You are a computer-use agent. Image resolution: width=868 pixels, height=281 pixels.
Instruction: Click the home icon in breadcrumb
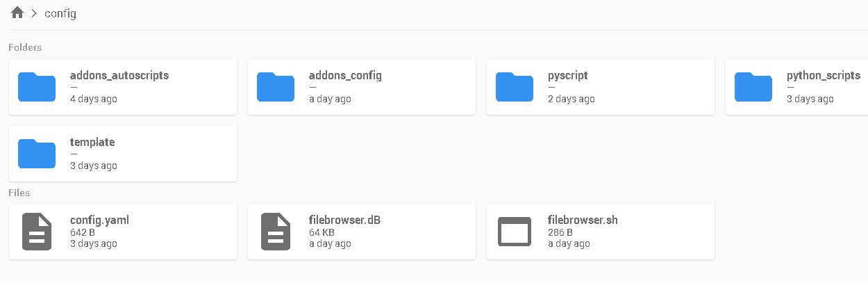click(x=17, y=13)
